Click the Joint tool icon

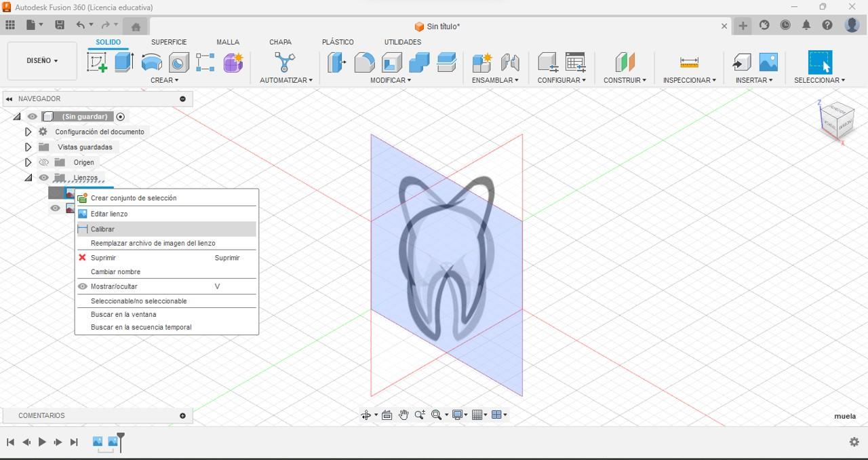point(510,62)
